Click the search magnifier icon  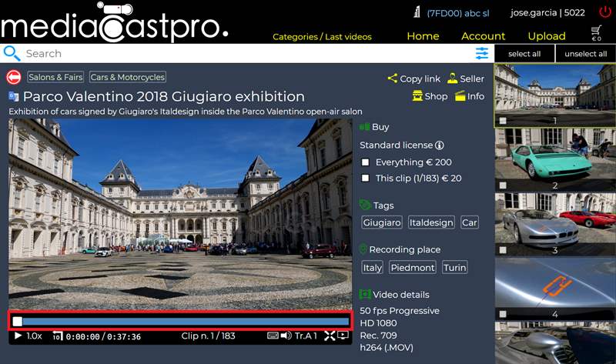click(x=12, y=53)
